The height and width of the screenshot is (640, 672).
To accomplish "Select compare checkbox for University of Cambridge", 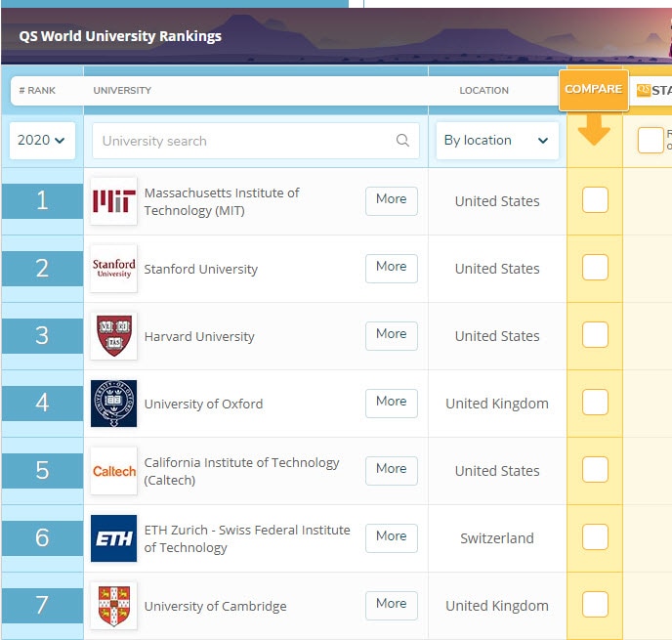I will click(595, 605).
